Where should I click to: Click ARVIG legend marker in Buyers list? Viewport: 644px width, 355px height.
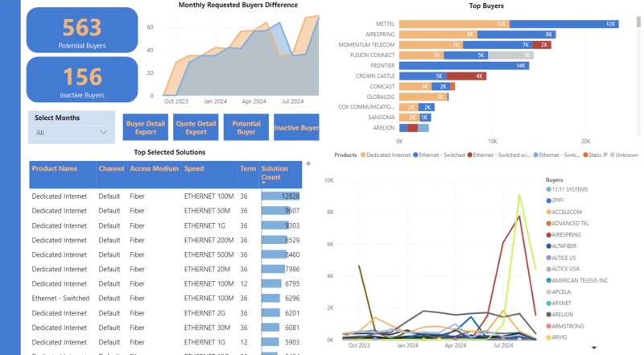(548, 337)
